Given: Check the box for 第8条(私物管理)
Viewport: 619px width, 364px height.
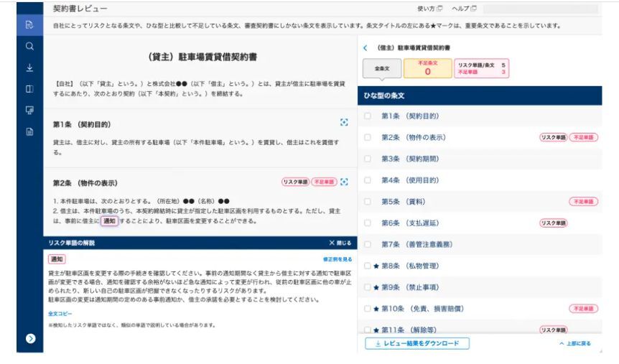Looking at the screenshot, I should (368, 266).
